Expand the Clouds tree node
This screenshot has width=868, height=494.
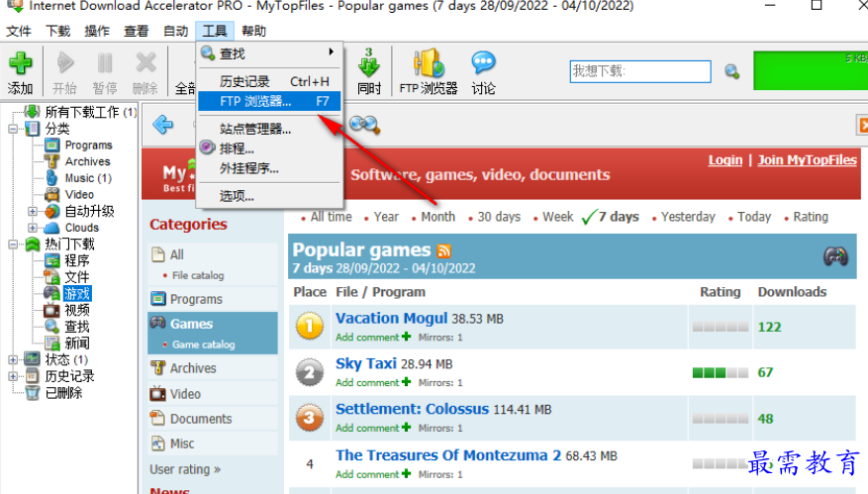point(33,228)
